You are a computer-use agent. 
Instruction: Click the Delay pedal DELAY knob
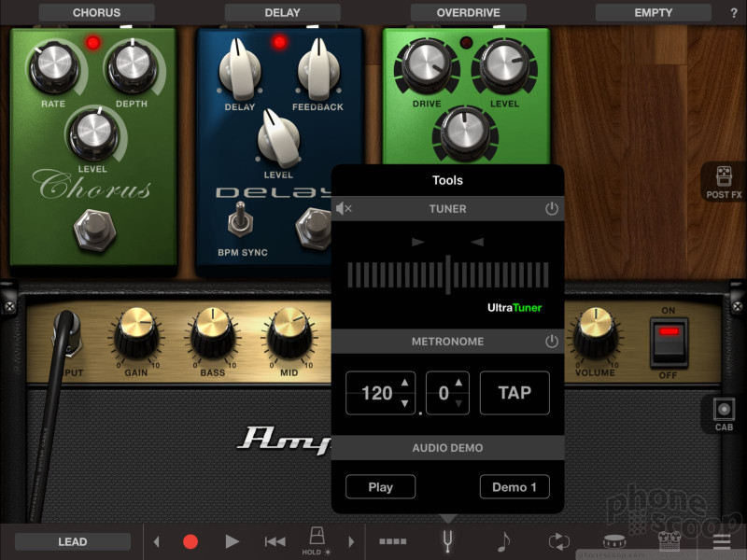(240, 69)
